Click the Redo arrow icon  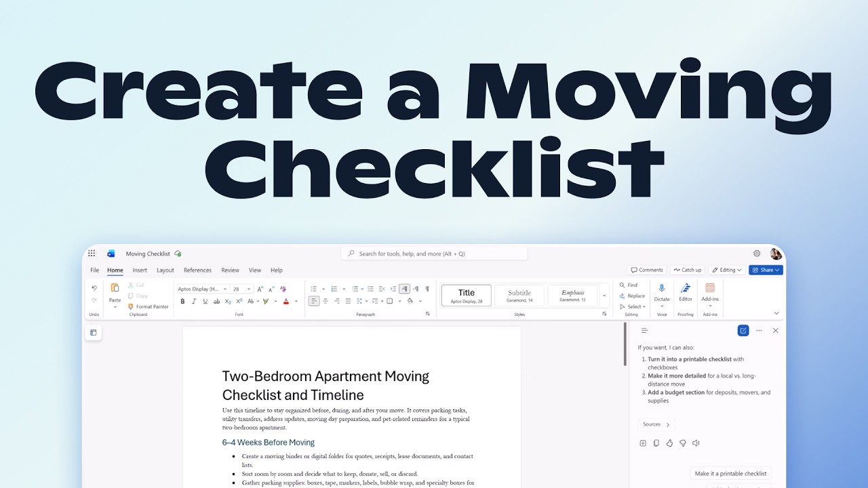94,300
